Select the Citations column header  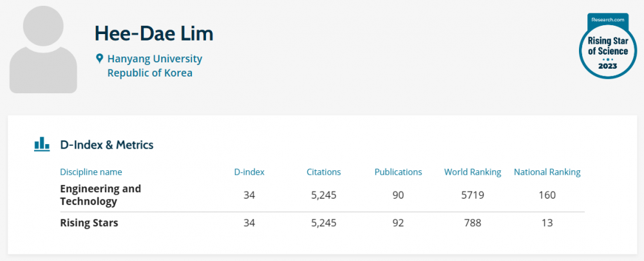coord(324,172)
